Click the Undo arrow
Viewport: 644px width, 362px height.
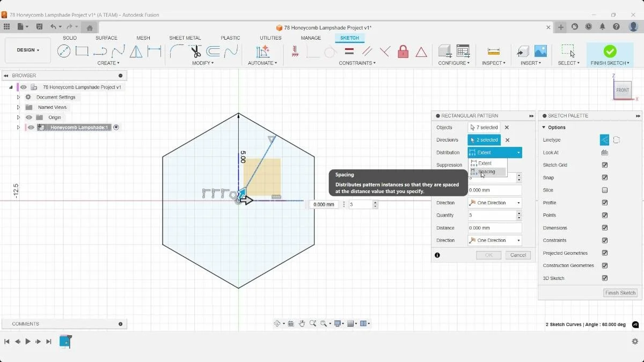(x=53, y=27)
